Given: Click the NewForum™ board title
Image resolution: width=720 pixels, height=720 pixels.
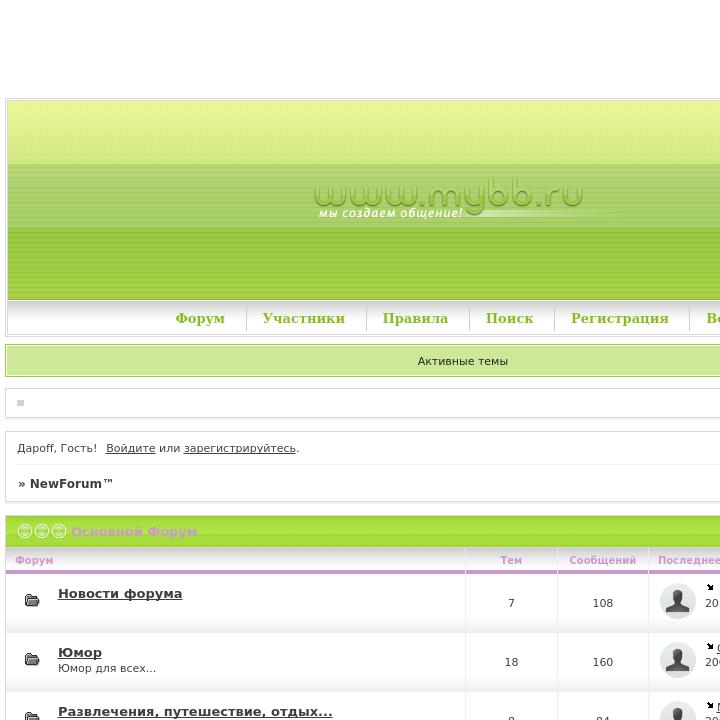Looking at the screenshot, I should (71, 484).
